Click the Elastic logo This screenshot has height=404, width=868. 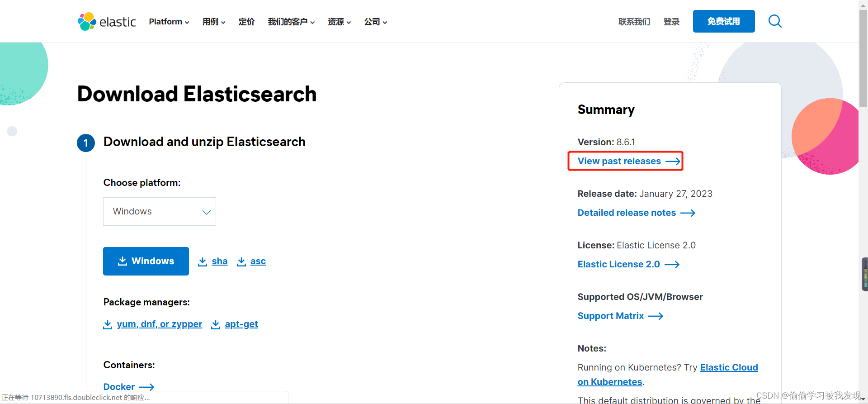click(107, 21)
